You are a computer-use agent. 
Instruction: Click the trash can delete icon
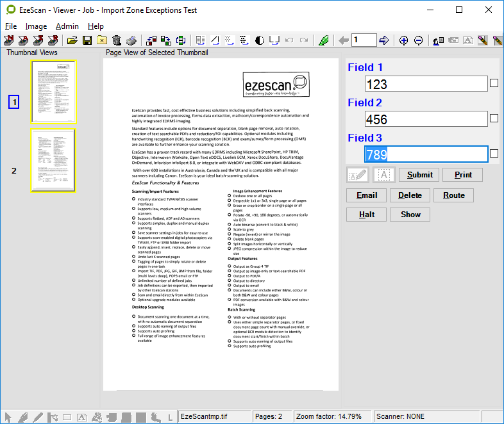tap(116, 40)
